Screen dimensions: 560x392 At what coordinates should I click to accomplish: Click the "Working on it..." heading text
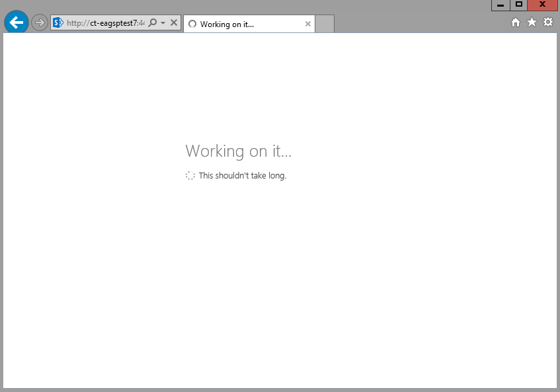238,151
